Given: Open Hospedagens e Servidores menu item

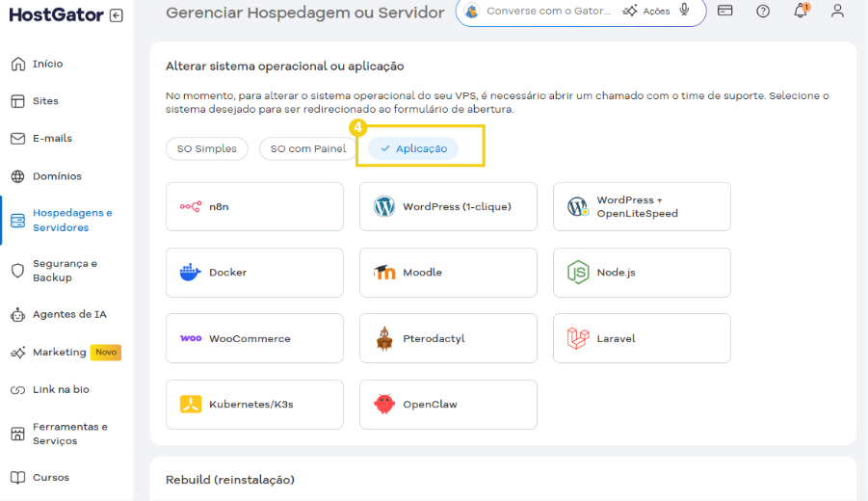Looking at the screenshot, I should pos(72,221).
